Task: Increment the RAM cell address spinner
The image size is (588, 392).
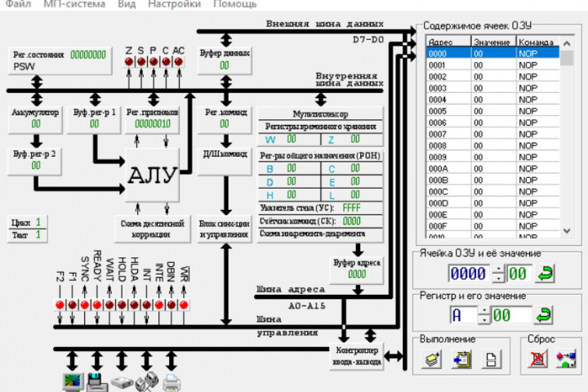Action: (x=498, y=269)
